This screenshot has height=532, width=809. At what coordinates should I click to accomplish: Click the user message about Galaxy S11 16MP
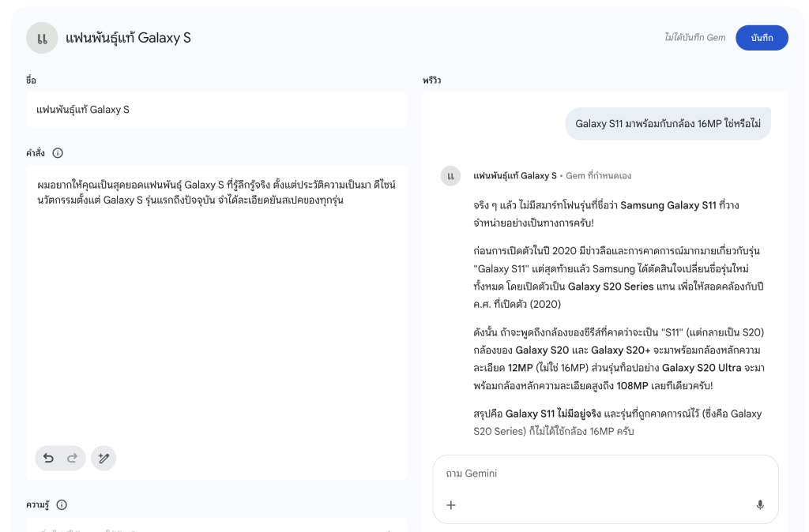coord(668,124)
